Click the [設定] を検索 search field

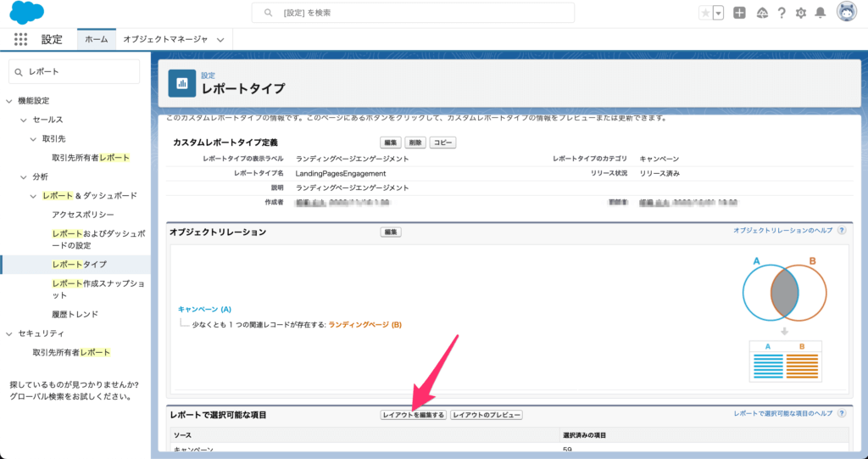pos(413,13)
